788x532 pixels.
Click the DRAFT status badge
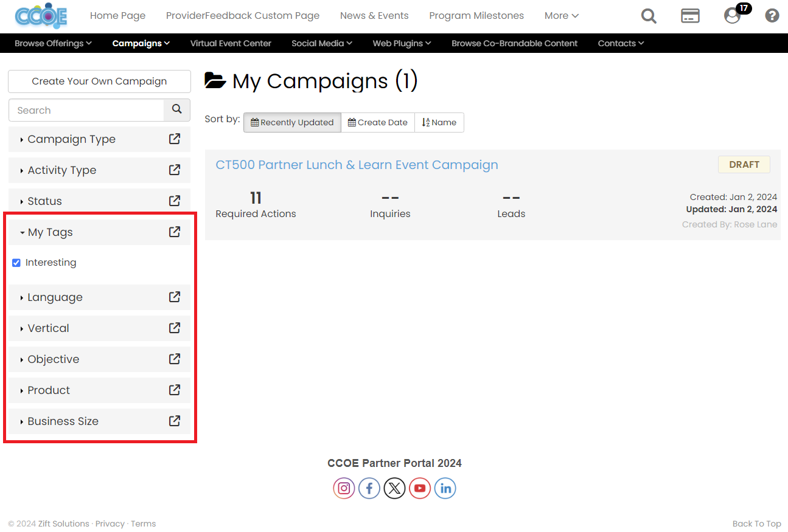coord(744,164)
